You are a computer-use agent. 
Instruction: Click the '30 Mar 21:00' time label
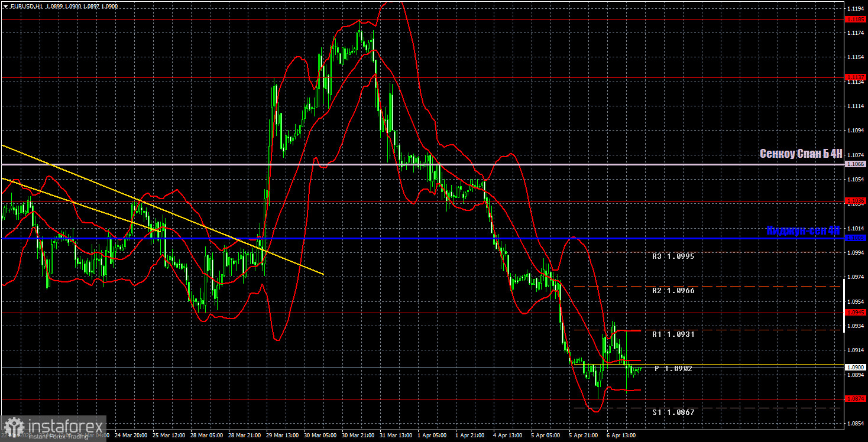tap(359, 435)
